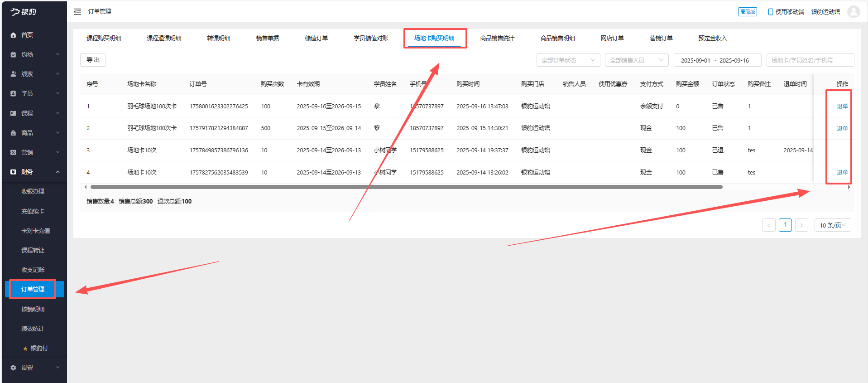Viewport: 868px width, 383px height.
Task: Collapse the 财务 menu chevron
Action: pos(58,172)
